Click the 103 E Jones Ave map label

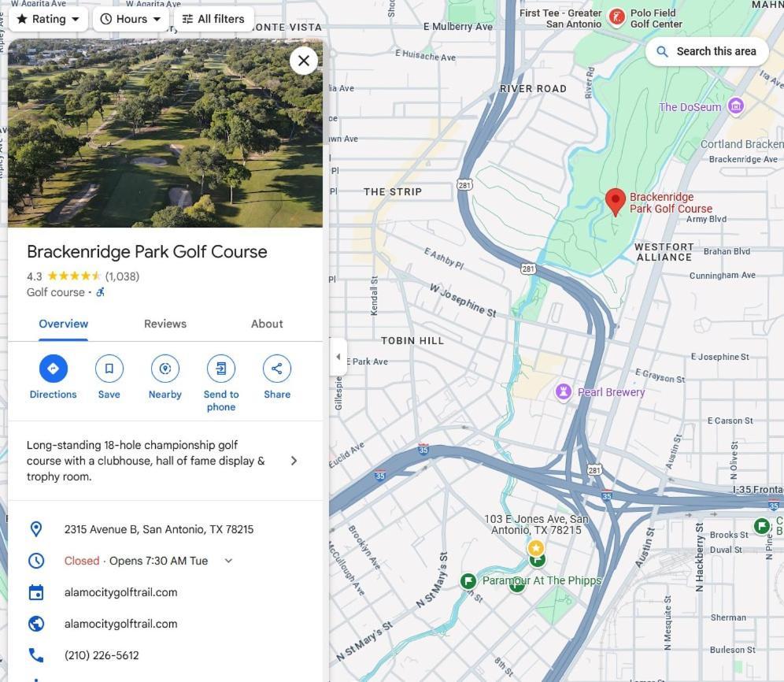pos(536,524)
